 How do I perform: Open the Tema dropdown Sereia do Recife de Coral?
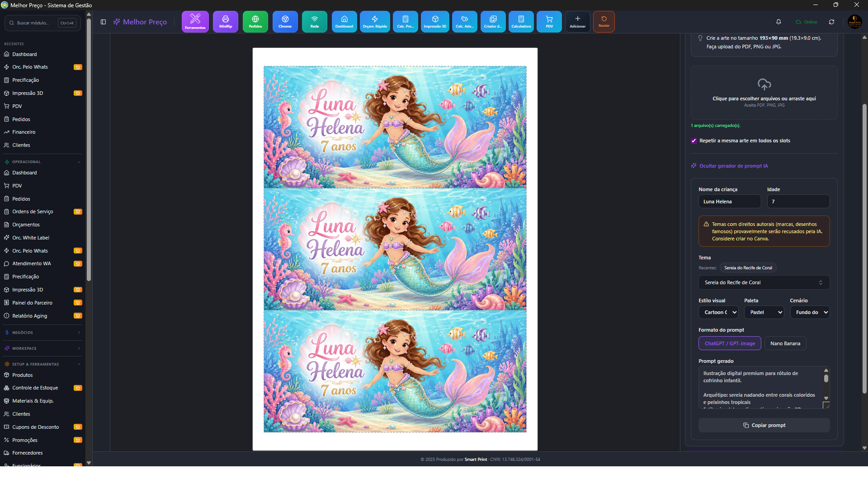pyautogui.click(x=764, y=282)
